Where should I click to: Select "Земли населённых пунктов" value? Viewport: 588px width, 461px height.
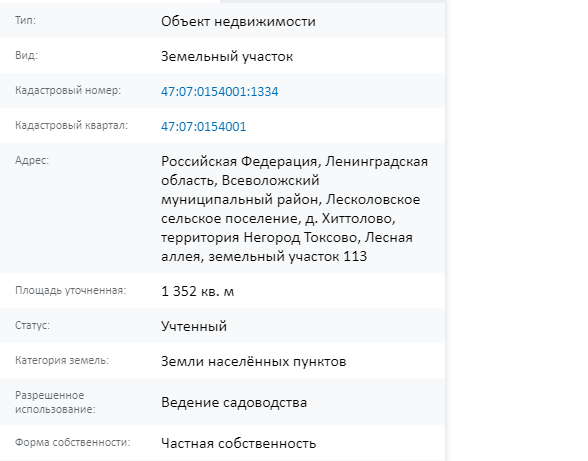254,361
